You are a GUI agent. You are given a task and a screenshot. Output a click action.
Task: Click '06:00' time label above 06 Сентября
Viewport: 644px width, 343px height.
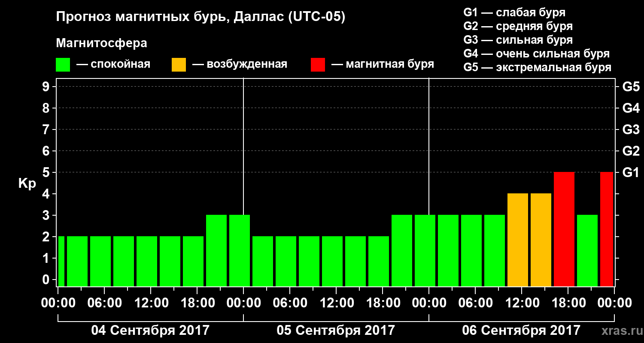[475, 303]
